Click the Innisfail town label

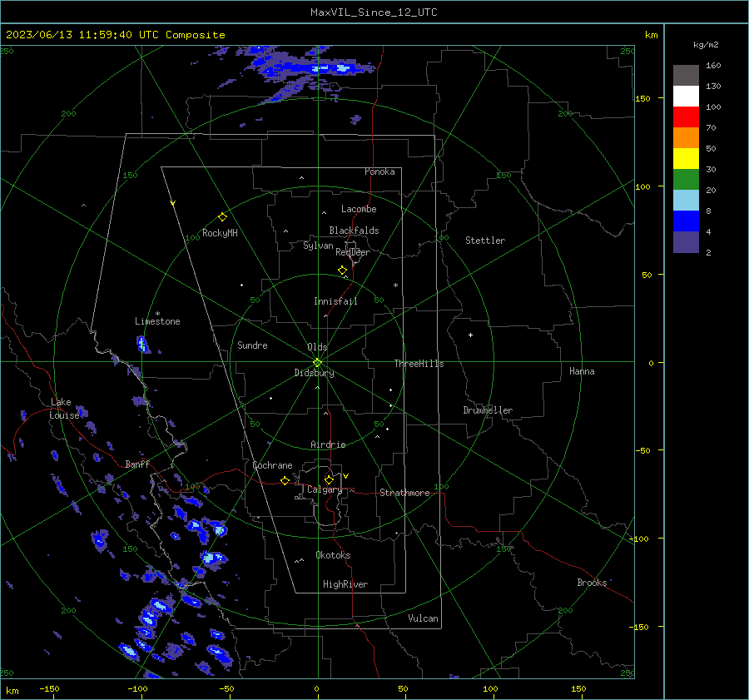(x=335, y=301)
